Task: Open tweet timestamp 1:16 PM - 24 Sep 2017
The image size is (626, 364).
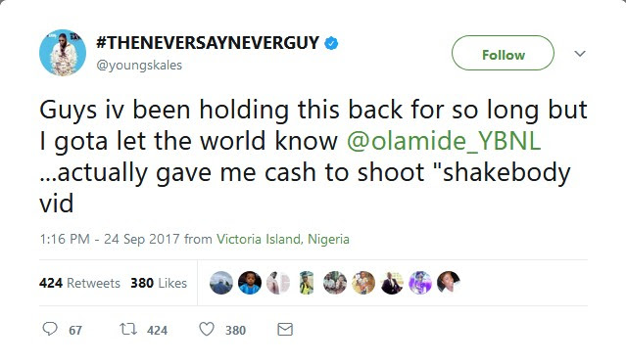Action: (x=110, y=239)
